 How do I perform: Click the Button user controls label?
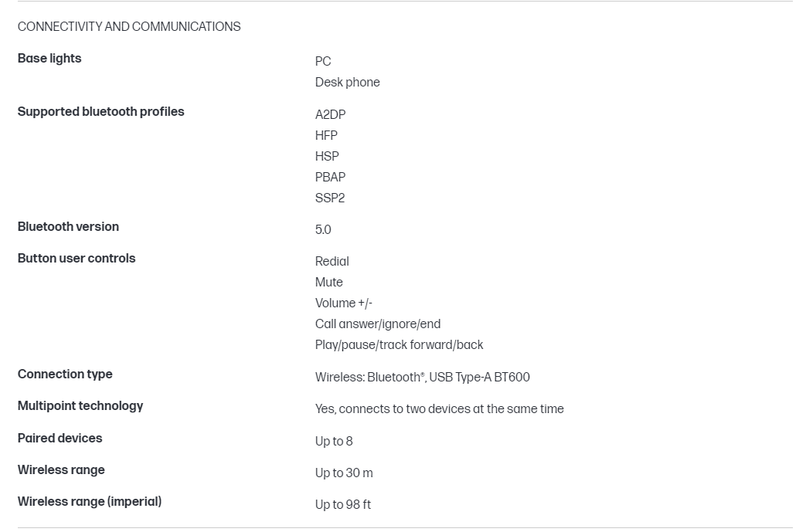[77, 259]
